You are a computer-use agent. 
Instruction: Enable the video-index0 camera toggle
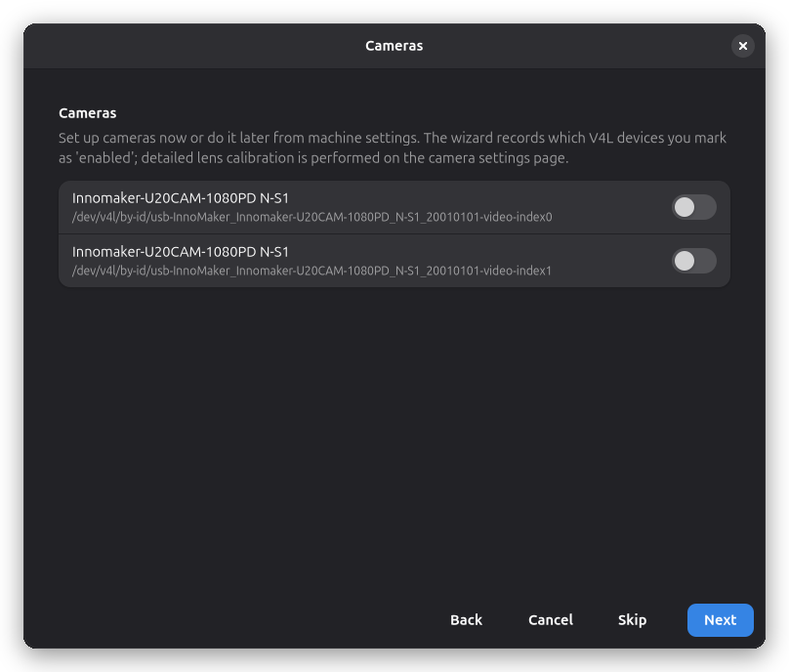pyautogui.click(x=694, y=207)
